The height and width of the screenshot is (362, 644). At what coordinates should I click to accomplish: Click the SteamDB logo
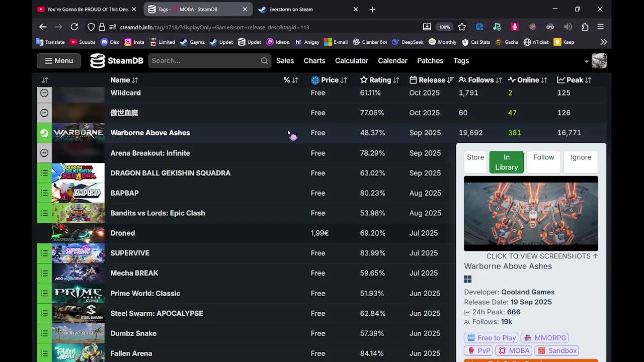117,61
